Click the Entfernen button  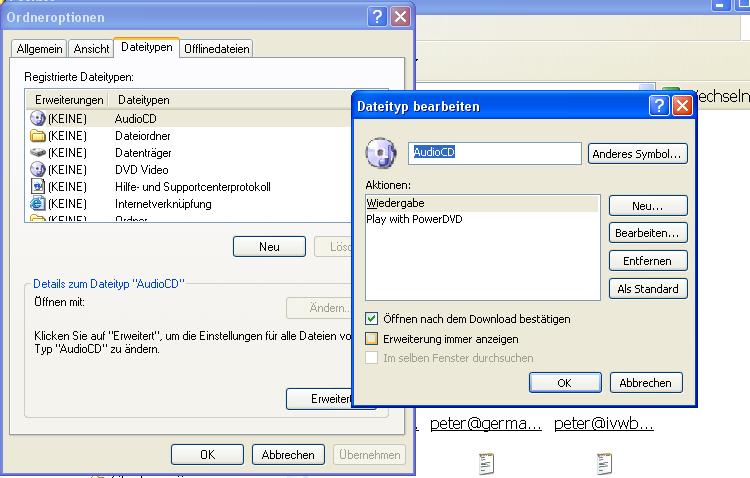[648, 261]
